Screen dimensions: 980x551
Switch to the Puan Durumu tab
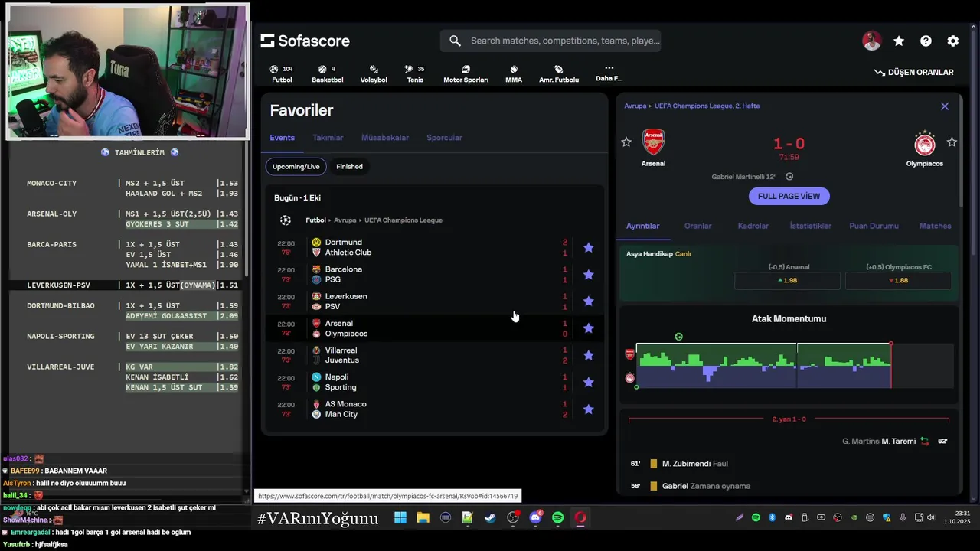click(x=874, y=227)
